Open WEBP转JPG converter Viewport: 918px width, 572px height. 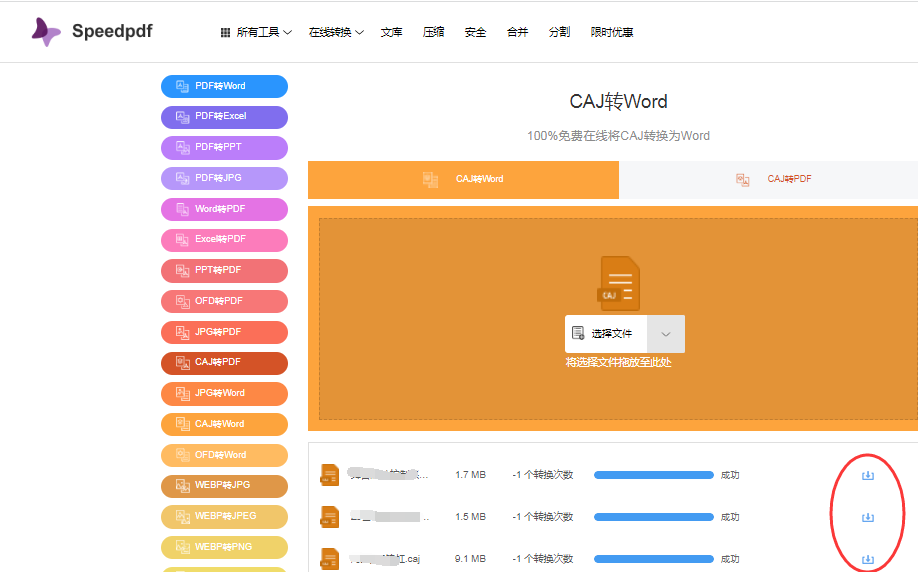click(x=224, y=485)
